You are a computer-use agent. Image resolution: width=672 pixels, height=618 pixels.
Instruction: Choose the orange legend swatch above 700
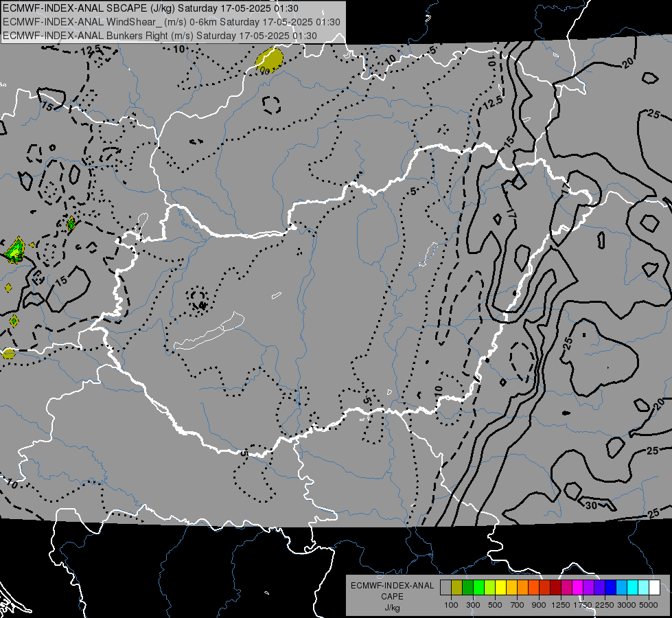coord(523,588)
